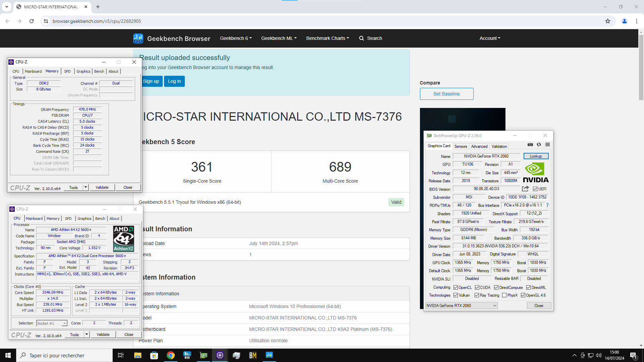Open Mainboard tab in the bottom CPU-Z window
This screenshot has width=644, height=362.
point(34,219)
